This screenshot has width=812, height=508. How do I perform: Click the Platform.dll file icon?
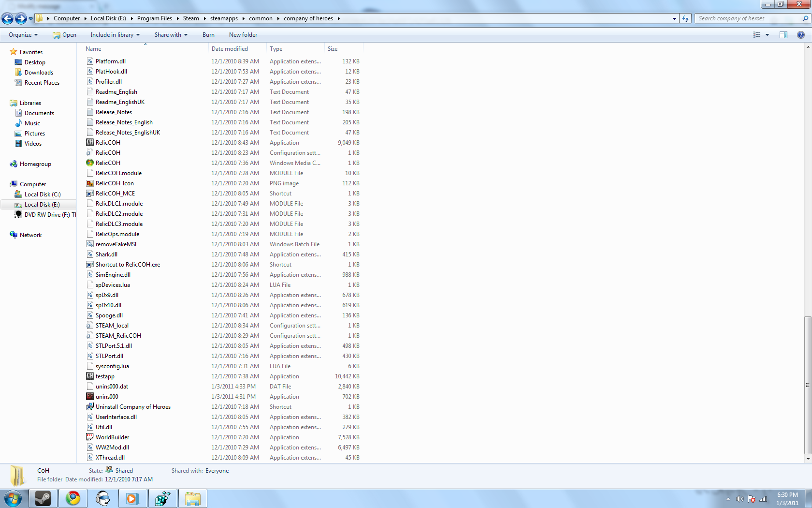(90, 61)
